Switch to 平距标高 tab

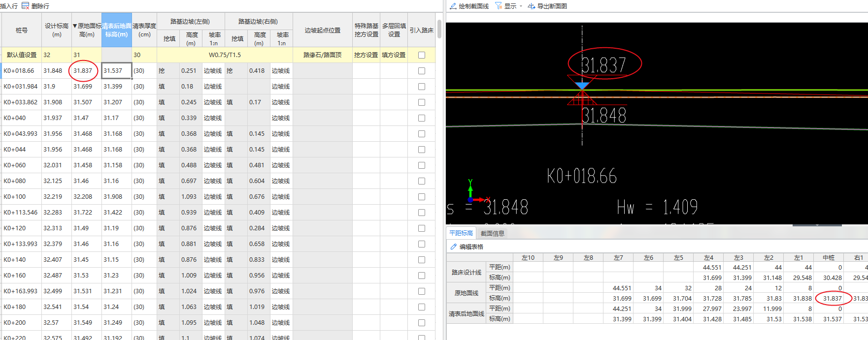point(461,233)
